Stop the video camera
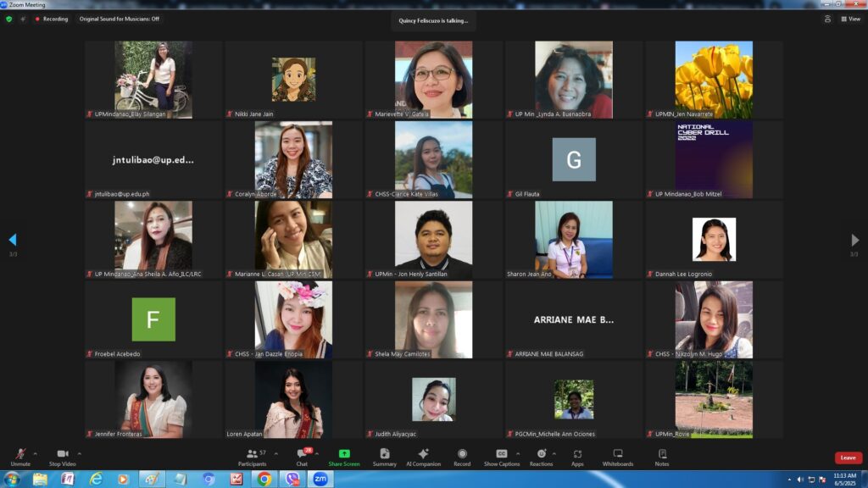 [x=62, y=457]
